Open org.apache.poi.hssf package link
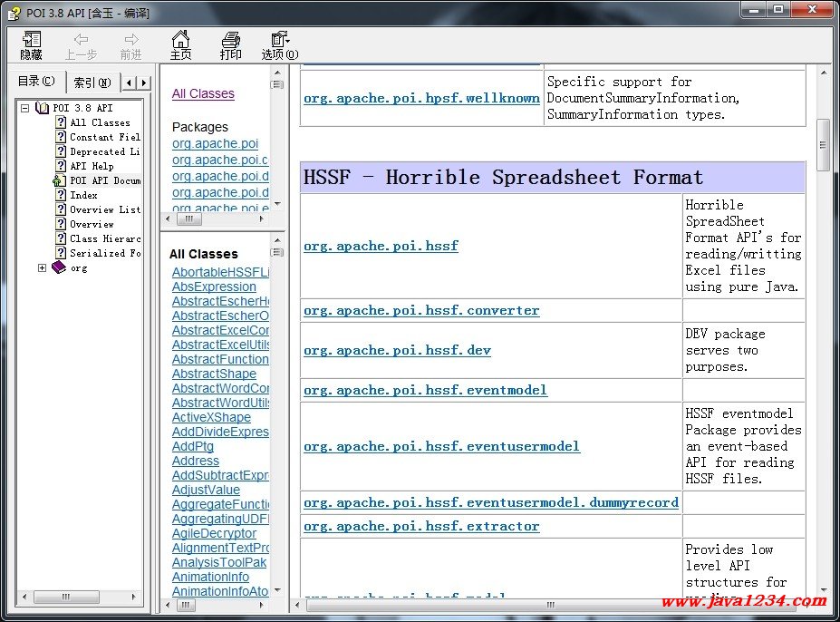This screenshot has width=840, height=622. point(381,246)
